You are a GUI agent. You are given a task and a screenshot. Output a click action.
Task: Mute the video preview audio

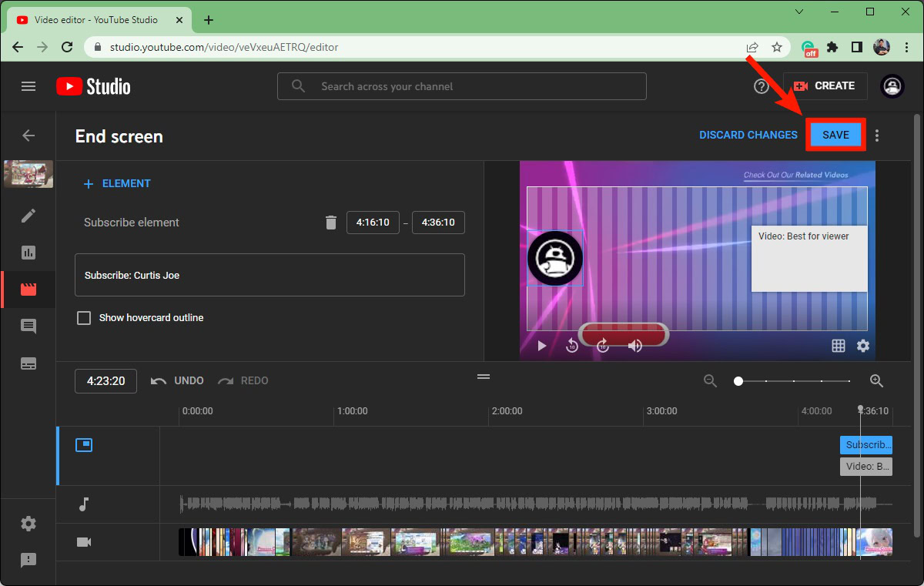(x=635, y=346)
